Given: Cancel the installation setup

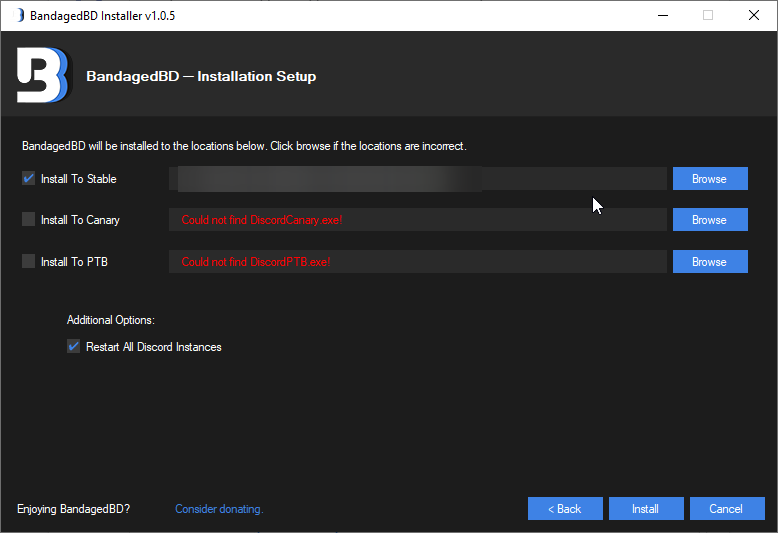Looking at the screenshot, I should pyautogui.click(x=726, y=509).
